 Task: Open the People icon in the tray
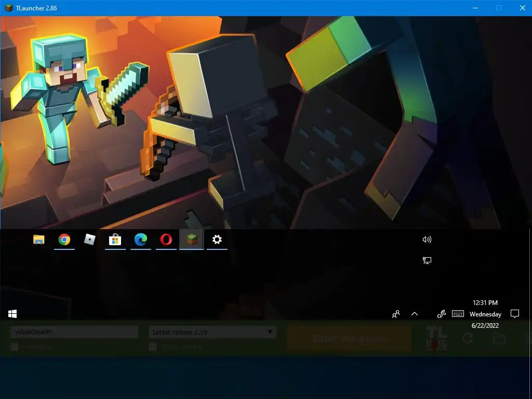(x=395, y=314)
